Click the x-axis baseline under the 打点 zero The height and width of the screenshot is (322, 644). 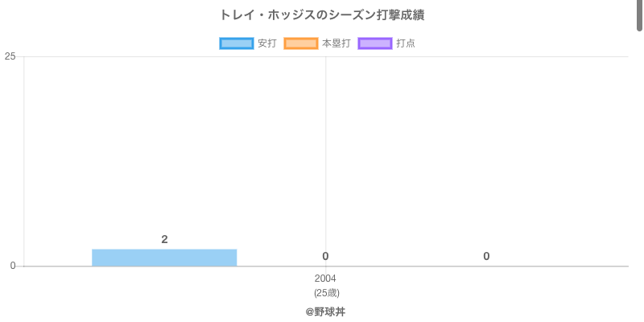point(486,266)
